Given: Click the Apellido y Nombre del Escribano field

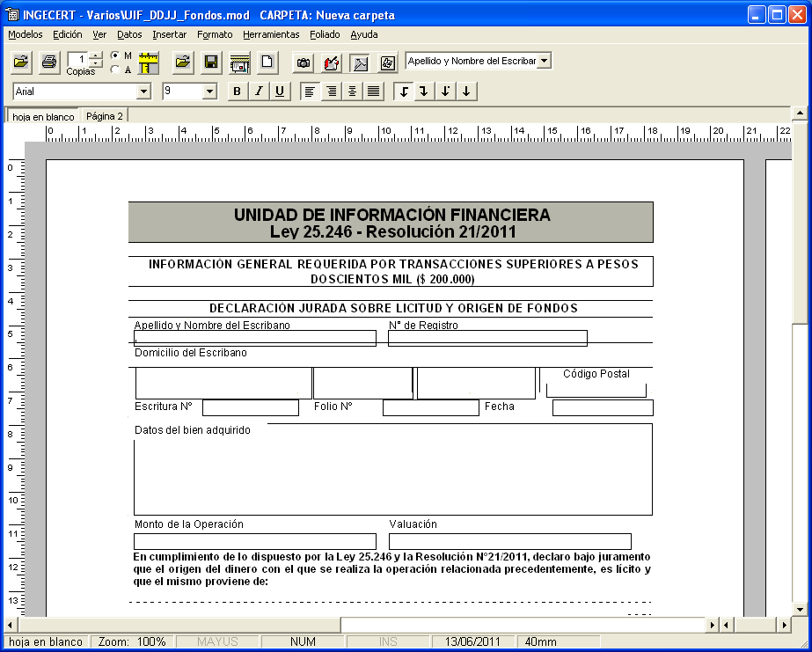Looking at the screenshot, I should pos(255,338).
